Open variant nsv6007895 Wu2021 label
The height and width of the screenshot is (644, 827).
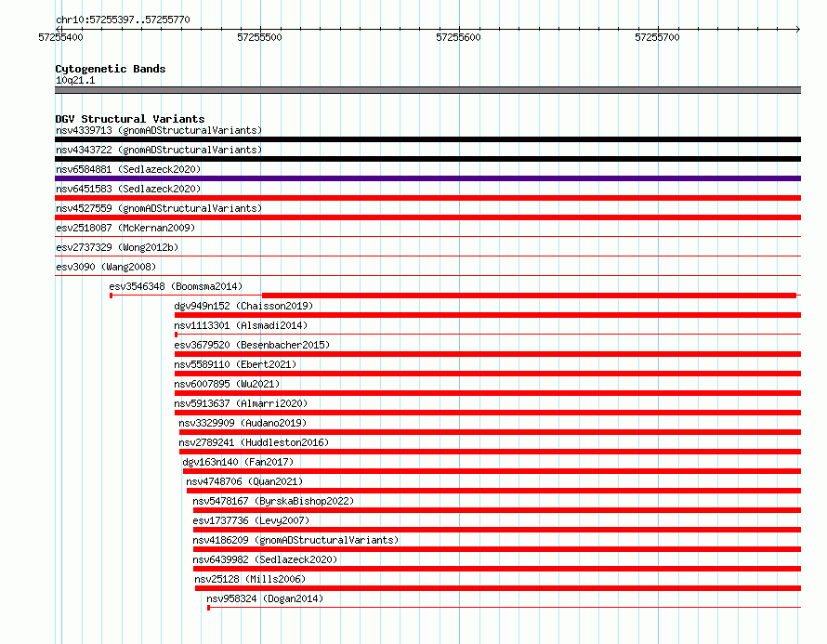[x=227, y=384]
